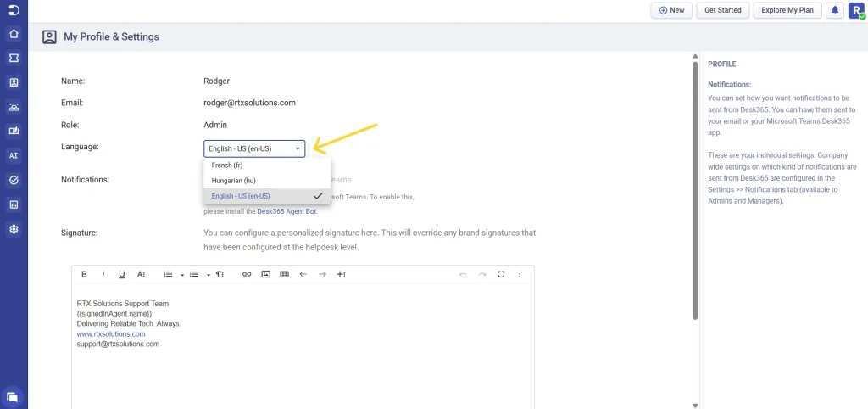This screenshot has height=409, width=868.
Task: Select English - US (en-US) option
Action: [267, 196]
